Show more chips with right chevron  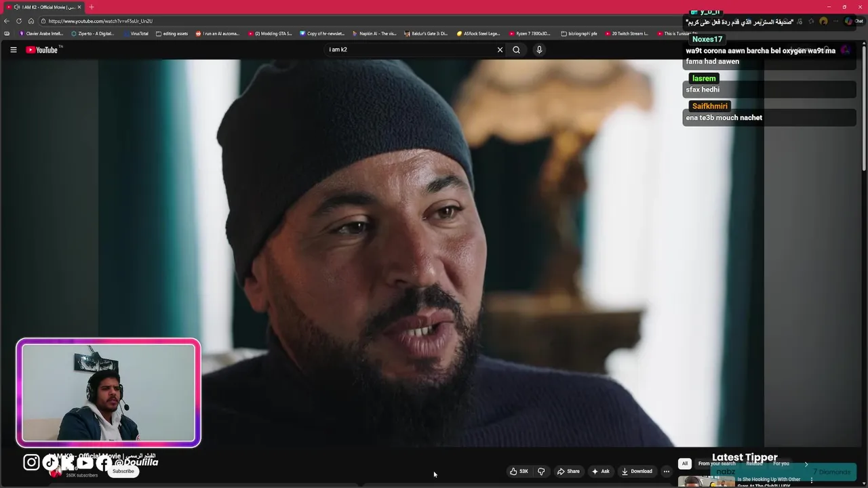pyautogui.click(x=806, y=464)
